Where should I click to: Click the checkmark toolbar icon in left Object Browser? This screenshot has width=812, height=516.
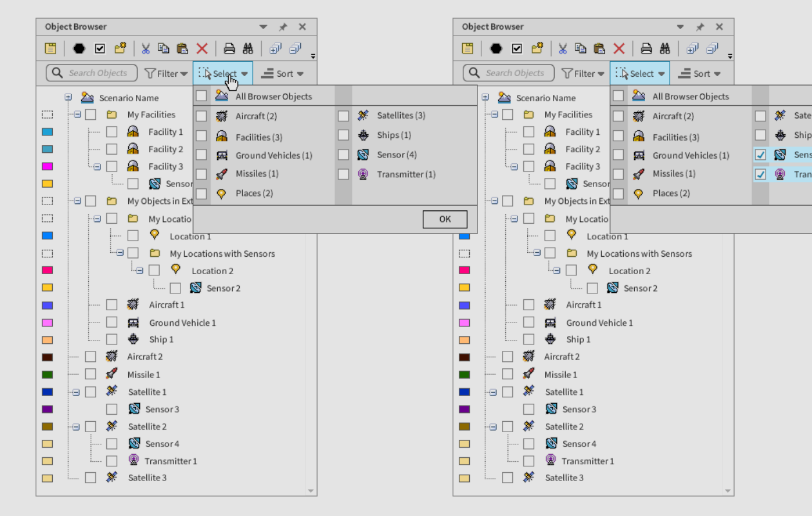[100, 48]
